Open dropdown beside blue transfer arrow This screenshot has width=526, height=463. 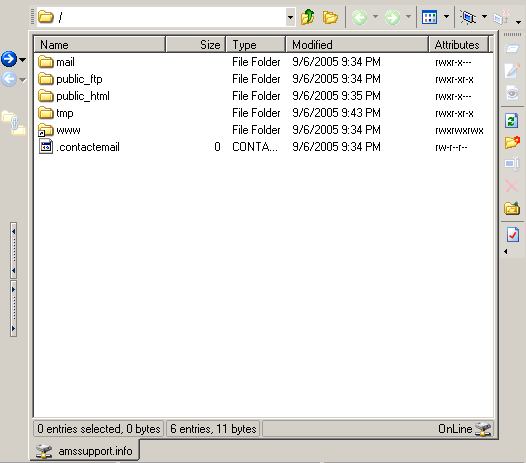click(22, 60)
